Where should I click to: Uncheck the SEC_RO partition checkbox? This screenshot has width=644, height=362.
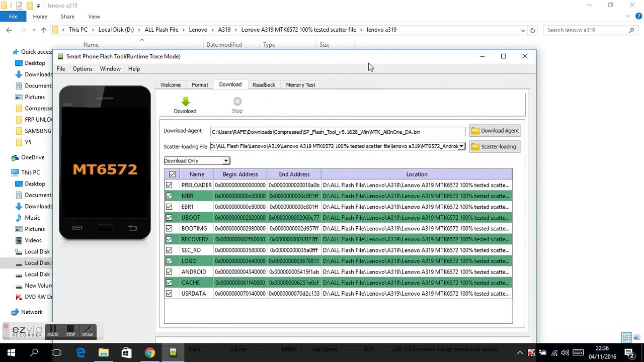pos(169,250)
